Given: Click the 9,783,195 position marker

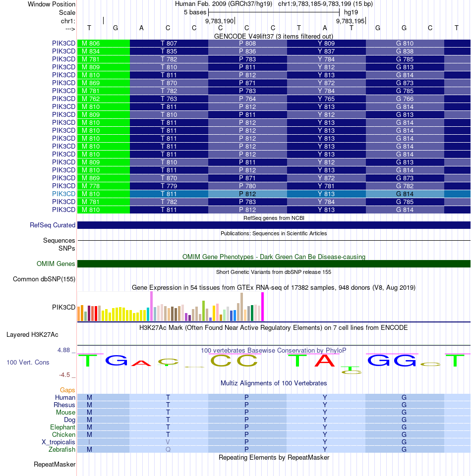Looking at the screenshot, I should pyautogui.click(x=351, y=21).
